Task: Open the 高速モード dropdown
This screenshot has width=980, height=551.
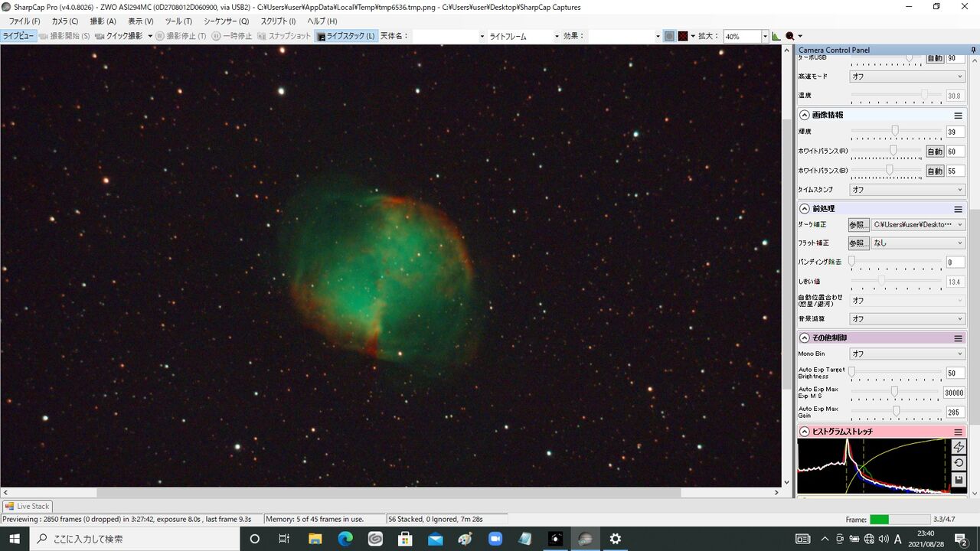Action: coord(907,77)
